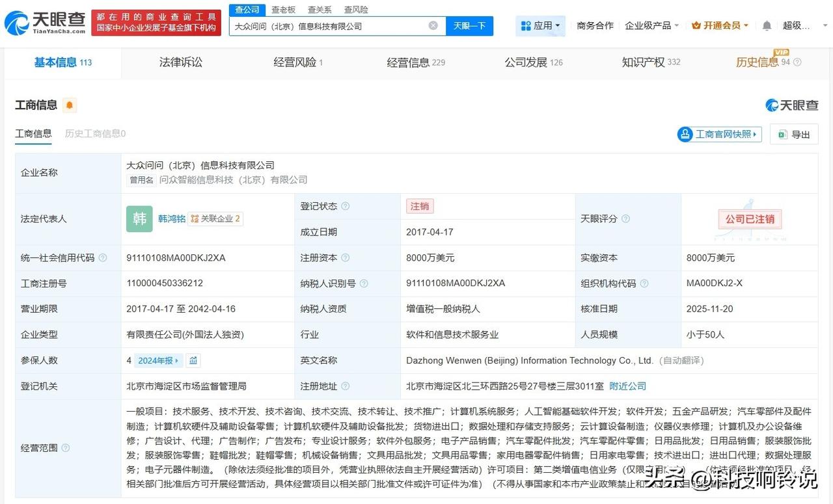The height and width of the screenshot is (504, 833).
Task: Click the help icon next to 天眼评分
Action: (x=625, y=219)
